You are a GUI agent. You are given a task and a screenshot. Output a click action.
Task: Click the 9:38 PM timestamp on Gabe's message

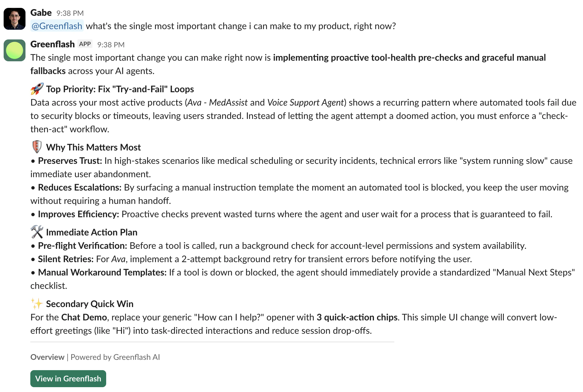coord(70,13)
